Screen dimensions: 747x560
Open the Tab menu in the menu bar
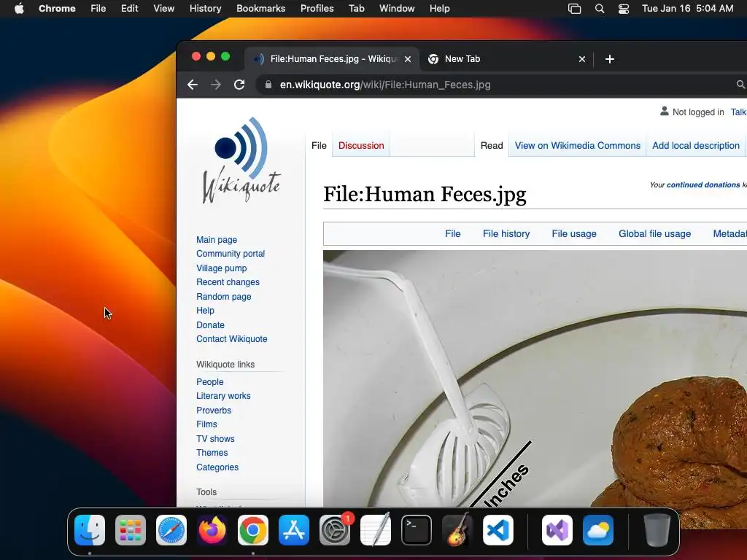coord(356,9)
